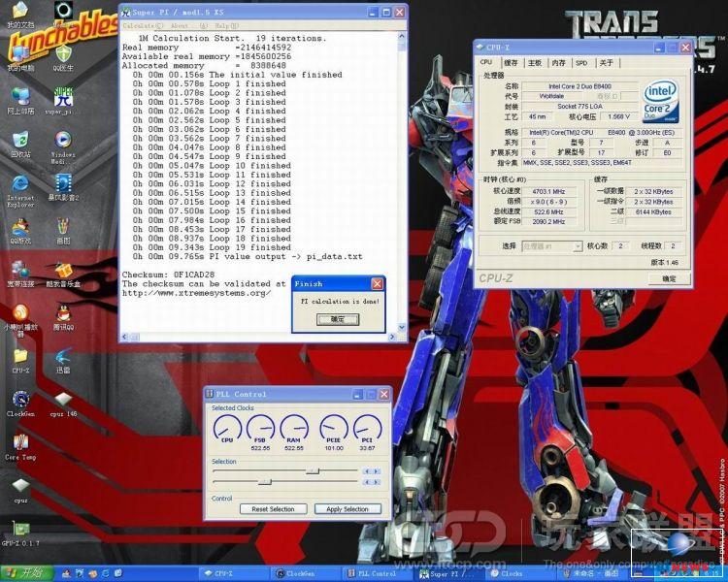Click Super PI horizontal scrollbar right arrow

tap(393, 337)
